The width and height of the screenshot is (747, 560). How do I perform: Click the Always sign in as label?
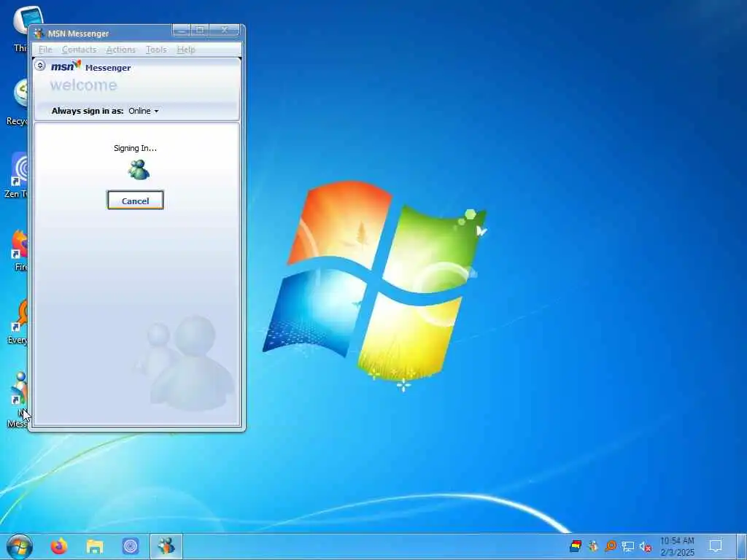coord(88,111)
